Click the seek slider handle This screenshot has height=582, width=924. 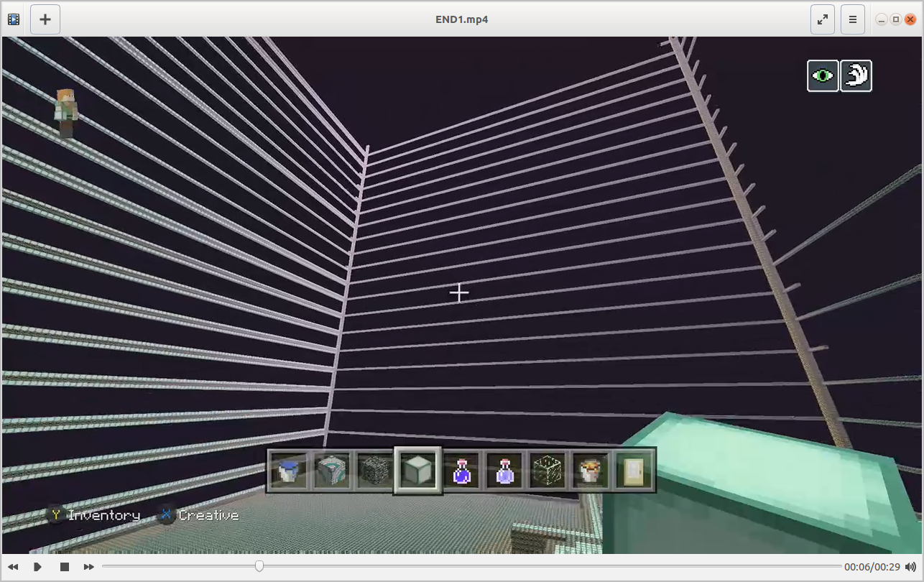[259, 566]
